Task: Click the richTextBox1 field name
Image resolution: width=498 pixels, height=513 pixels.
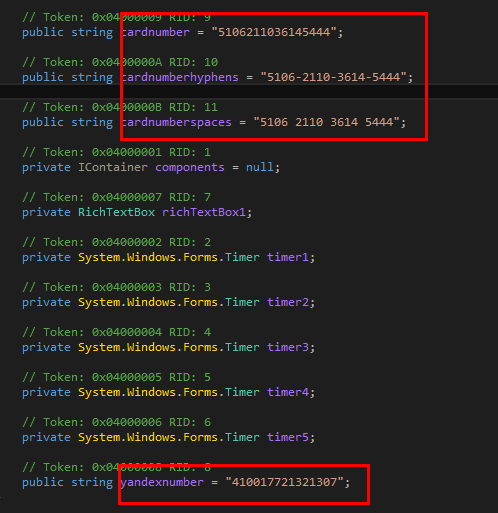Action: 204,212
